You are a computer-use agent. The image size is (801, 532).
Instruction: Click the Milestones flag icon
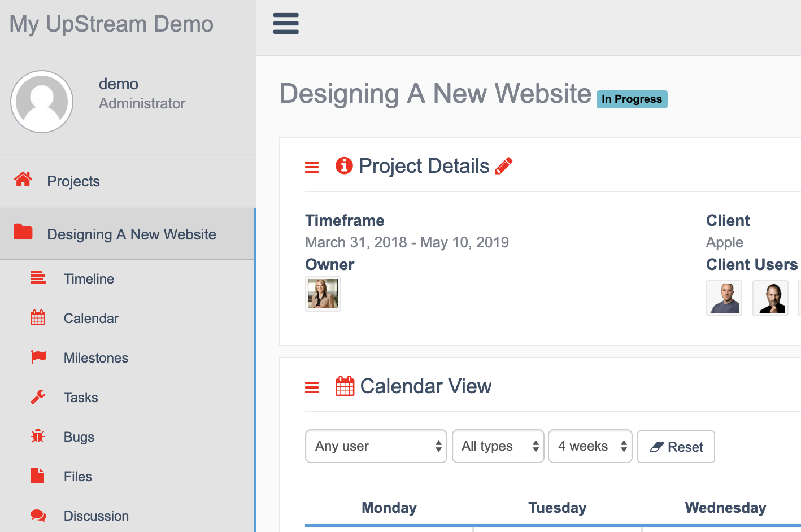coord(38,357)
